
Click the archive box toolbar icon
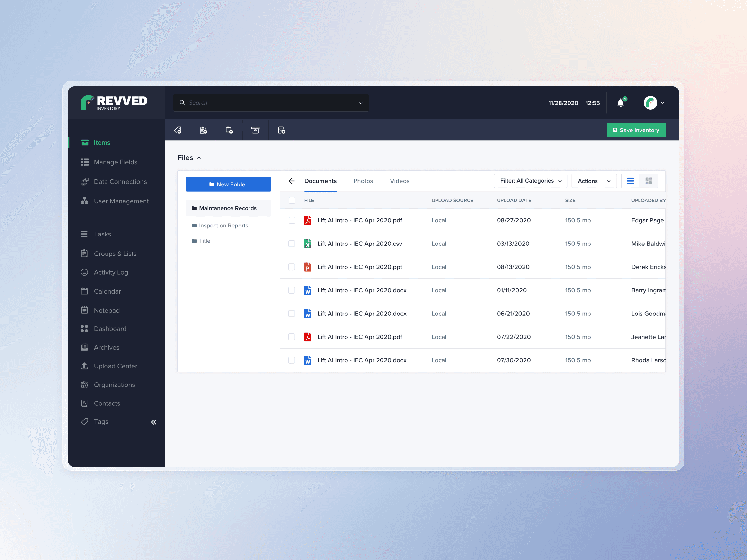(255, 130)
